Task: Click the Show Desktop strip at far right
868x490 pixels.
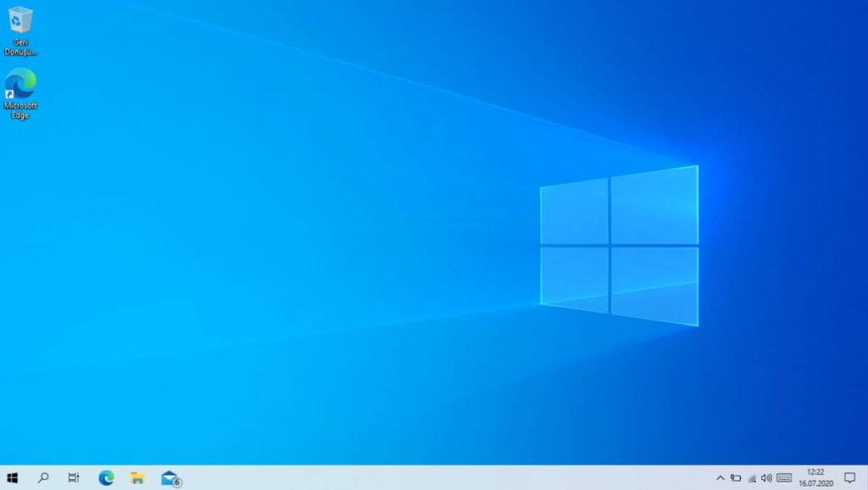Action: (x=866, y=477)
